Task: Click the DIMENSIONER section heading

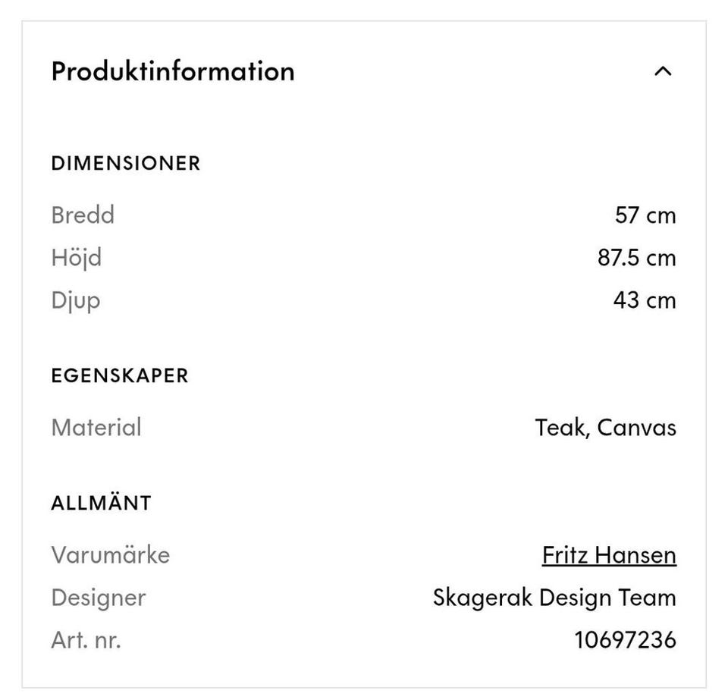Action: (126, 163)
